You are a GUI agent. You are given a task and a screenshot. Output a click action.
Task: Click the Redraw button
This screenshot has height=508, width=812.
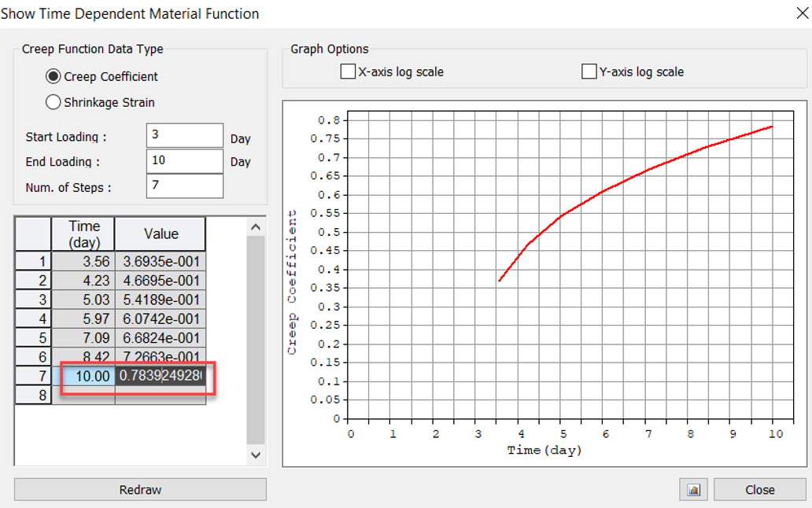[140, 489]
